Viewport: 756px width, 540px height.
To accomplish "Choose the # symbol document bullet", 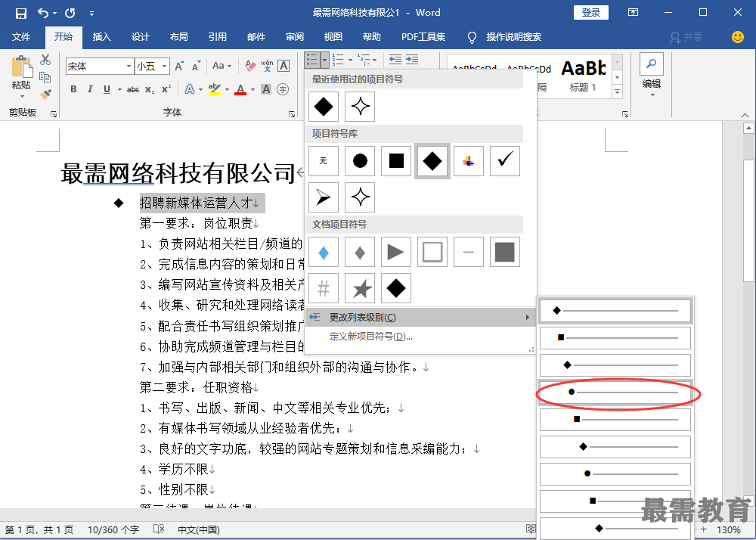I will tap(324, 288).
